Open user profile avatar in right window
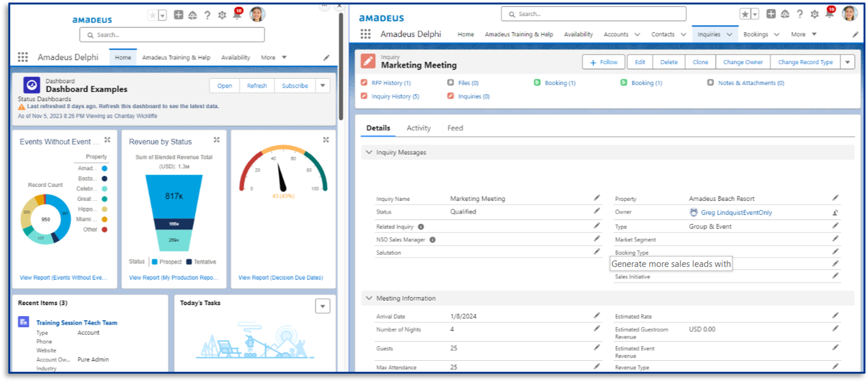Viewport: 868px width, 382px height. point(849,13)
